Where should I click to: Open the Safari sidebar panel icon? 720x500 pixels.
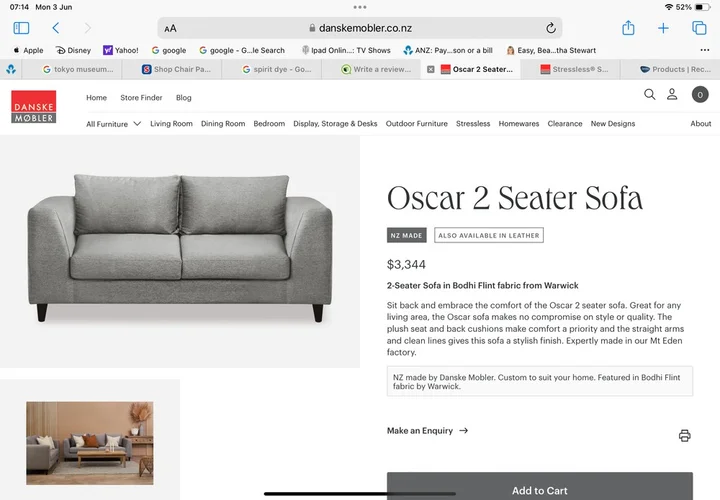click(21, 28)
